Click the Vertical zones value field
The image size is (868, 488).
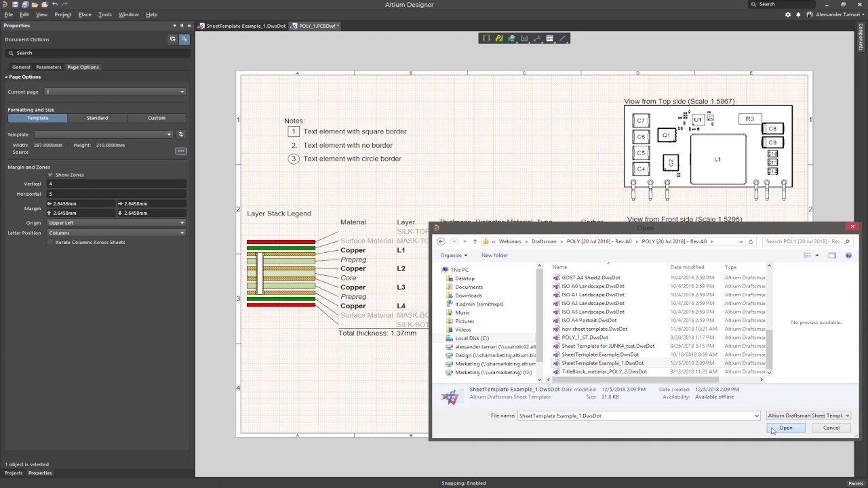[x=116, y=184]
